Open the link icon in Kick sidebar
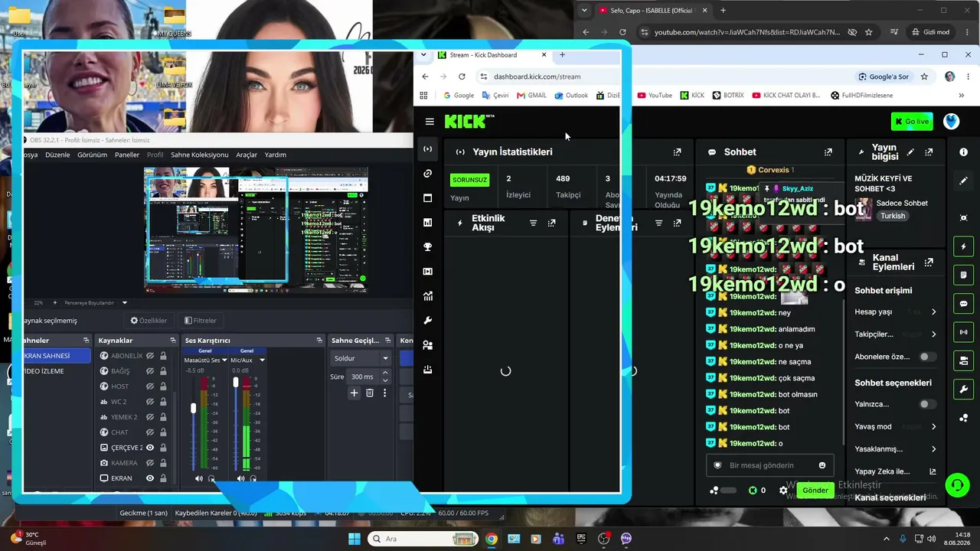The height and width of the screenshot is (551, 980). [x=428, y=174]
